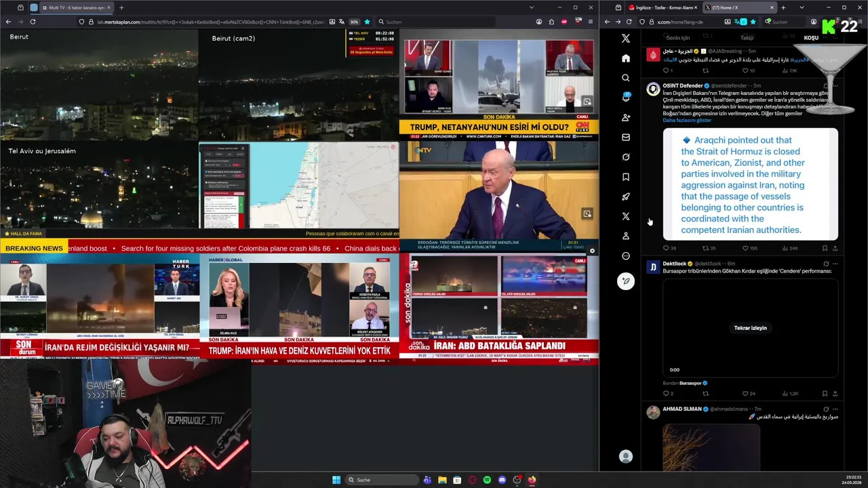Open X Premium icon in sidebar

click(626, 216)
